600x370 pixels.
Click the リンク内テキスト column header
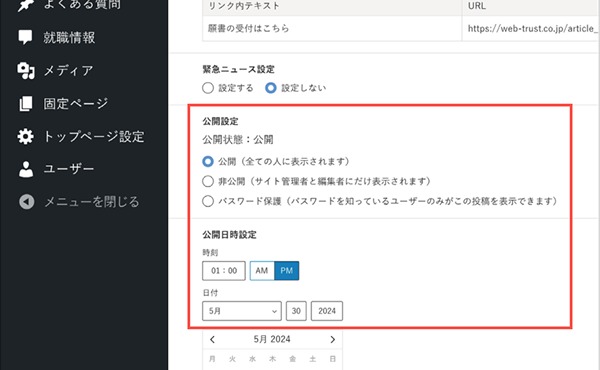point(332,7)
